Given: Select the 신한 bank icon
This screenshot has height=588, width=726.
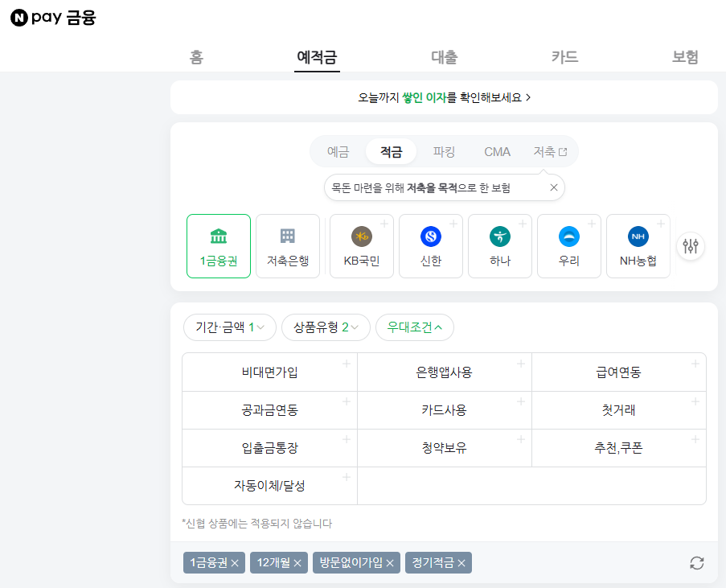Looking at the screenshot, I should [430, 245].
